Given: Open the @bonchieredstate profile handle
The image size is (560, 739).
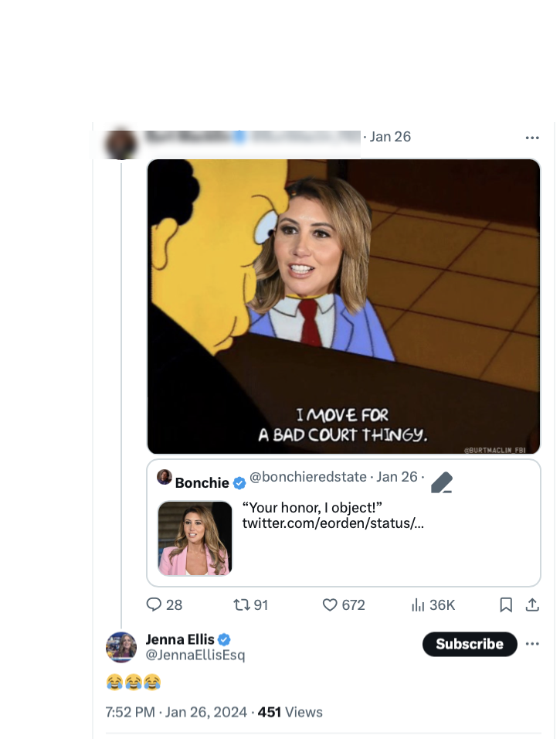Looking at the screenshot, I should [308, 477].
